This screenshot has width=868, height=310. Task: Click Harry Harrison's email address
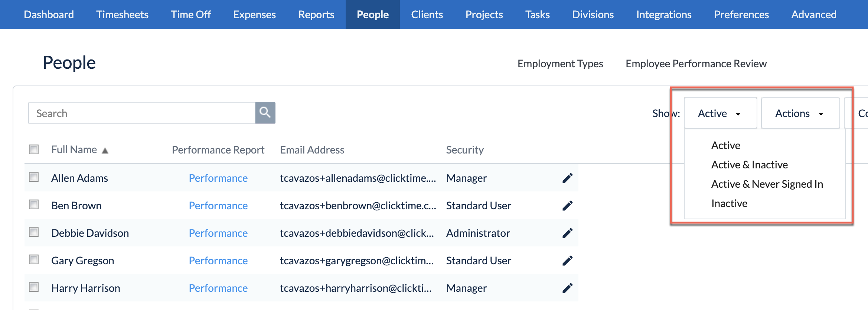[356, 288]
